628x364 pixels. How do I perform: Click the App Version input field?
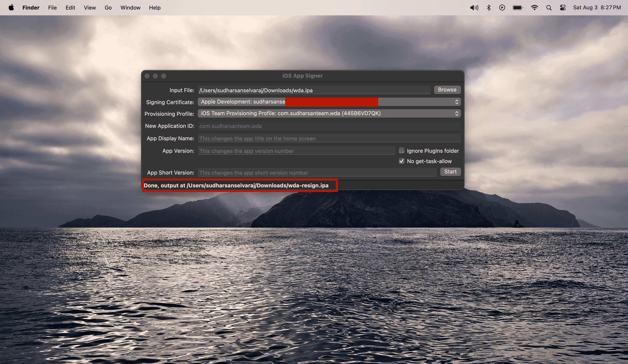tap(296, 151)
